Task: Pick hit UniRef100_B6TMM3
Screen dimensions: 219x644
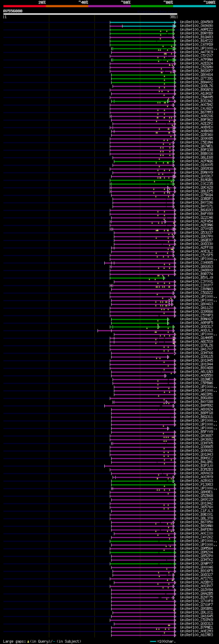Action: click(196, 112)
